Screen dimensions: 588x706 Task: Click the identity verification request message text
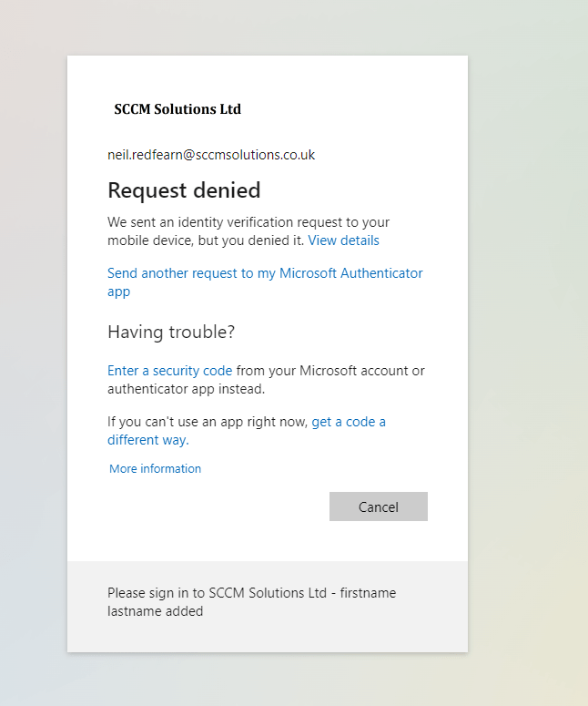(248, 222)
